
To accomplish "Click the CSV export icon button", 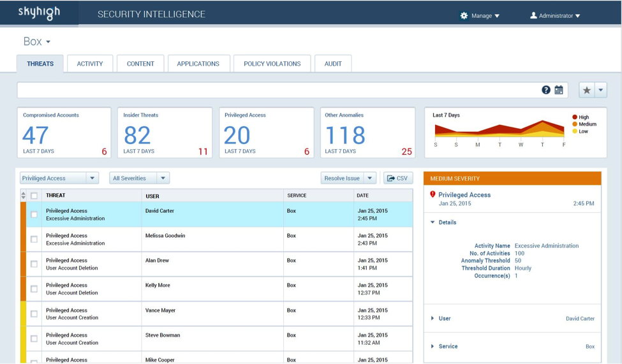I will 398,178.
